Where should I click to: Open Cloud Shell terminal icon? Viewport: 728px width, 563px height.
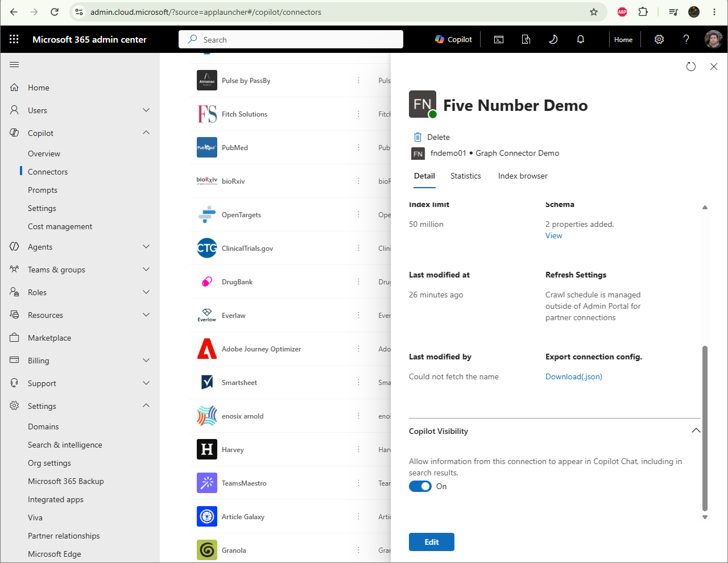tap(499, 39)
